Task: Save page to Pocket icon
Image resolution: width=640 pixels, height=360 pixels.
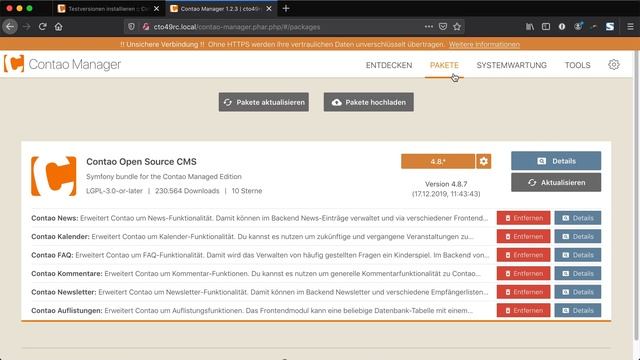Action: pyautogui.click(x=443, y=27)
